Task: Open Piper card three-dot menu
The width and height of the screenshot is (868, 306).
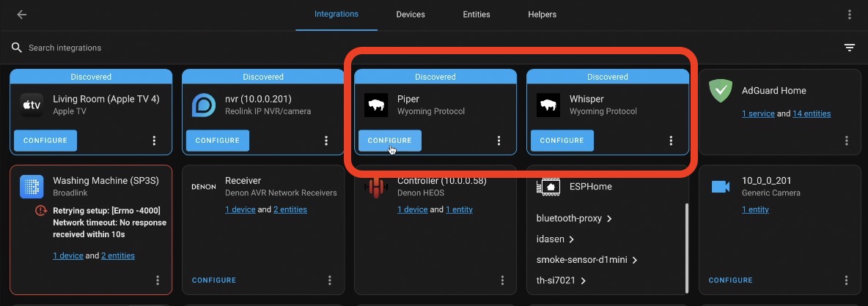Action: 499,141
